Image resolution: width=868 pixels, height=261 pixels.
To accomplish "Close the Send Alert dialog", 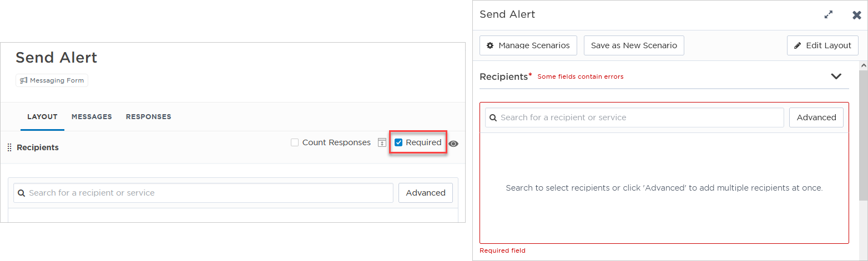I will point(857,15).
